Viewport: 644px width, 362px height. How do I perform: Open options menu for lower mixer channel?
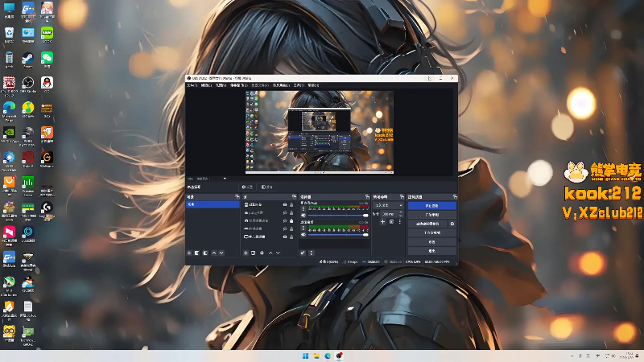303,228
